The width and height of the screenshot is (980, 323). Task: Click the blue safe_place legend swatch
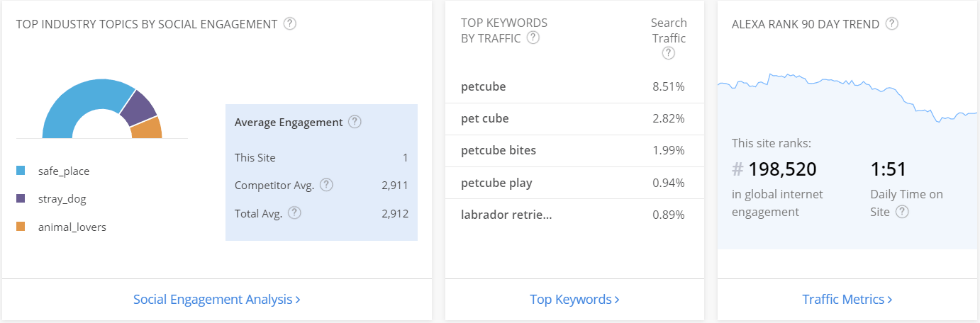[21, 171]
